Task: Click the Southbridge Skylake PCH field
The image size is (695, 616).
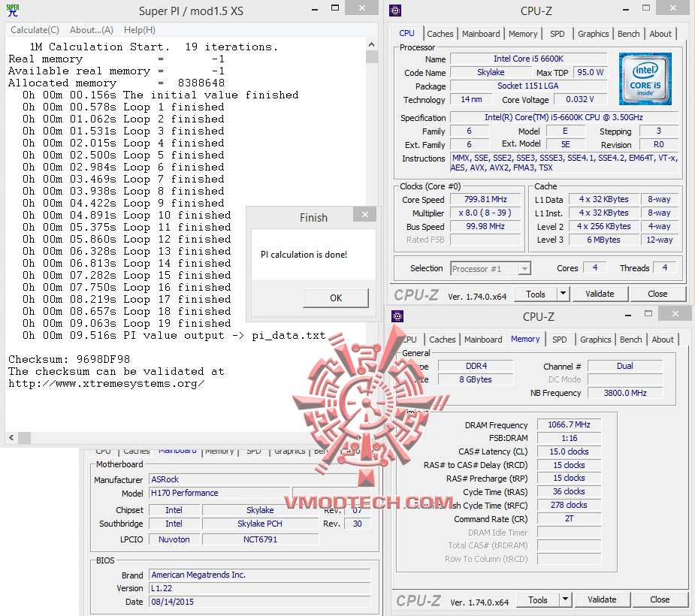Action: tap(260, 524)
